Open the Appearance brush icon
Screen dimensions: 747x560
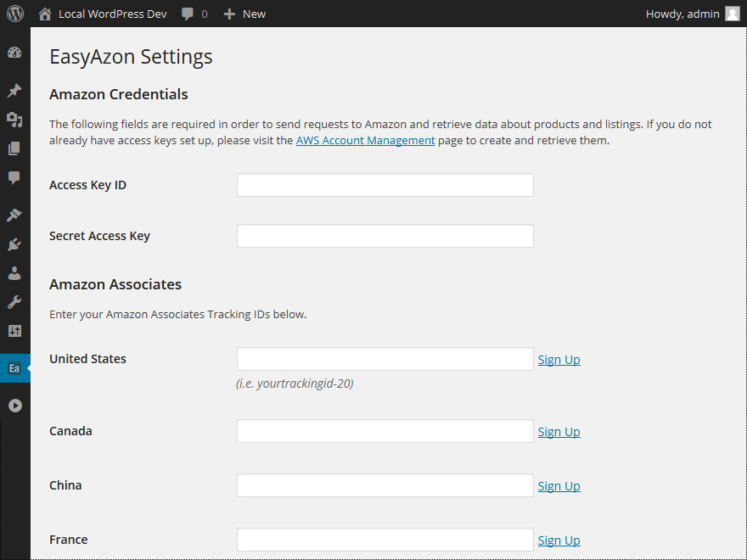click(14, 216)
